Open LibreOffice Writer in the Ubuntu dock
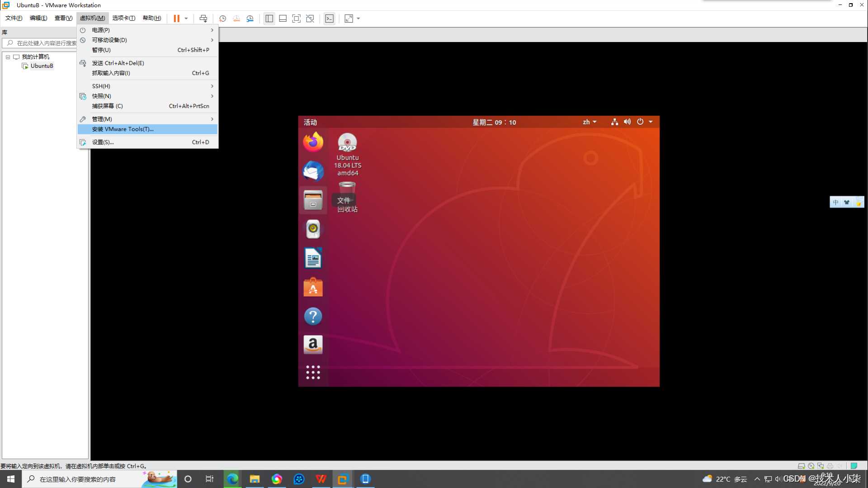This screenshot has width=868, height=488. [313, 258]
